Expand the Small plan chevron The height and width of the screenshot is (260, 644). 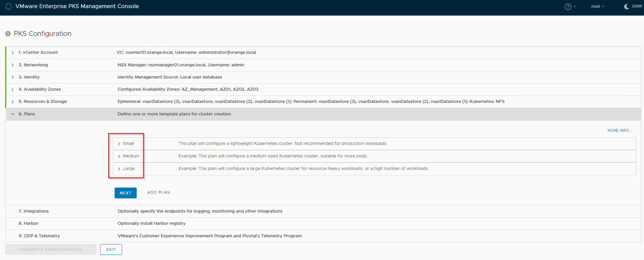point(119,144)
